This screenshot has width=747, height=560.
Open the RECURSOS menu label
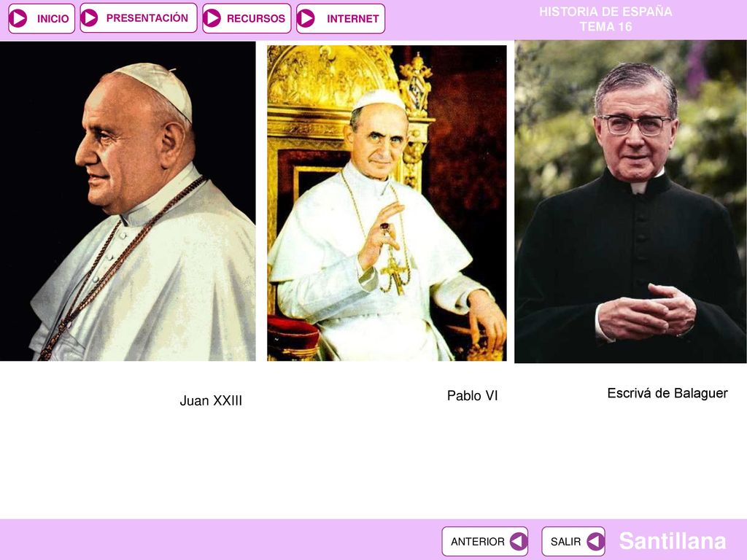tap(256, 18)
